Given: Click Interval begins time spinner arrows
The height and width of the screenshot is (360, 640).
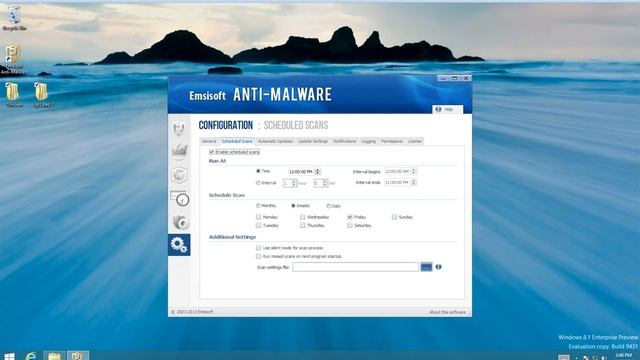Looking at the screenshot, I should click(413, 171).
